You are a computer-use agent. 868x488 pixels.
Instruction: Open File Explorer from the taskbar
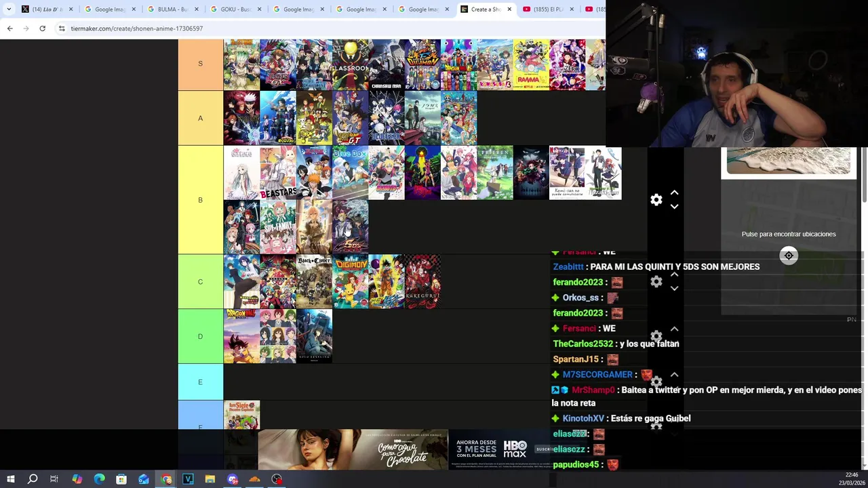pyautogui.click(x=210, y=479)
